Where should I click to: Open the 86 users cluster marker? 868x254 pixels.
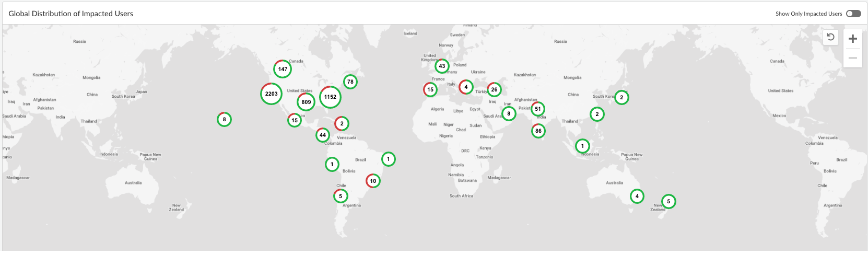538,131
